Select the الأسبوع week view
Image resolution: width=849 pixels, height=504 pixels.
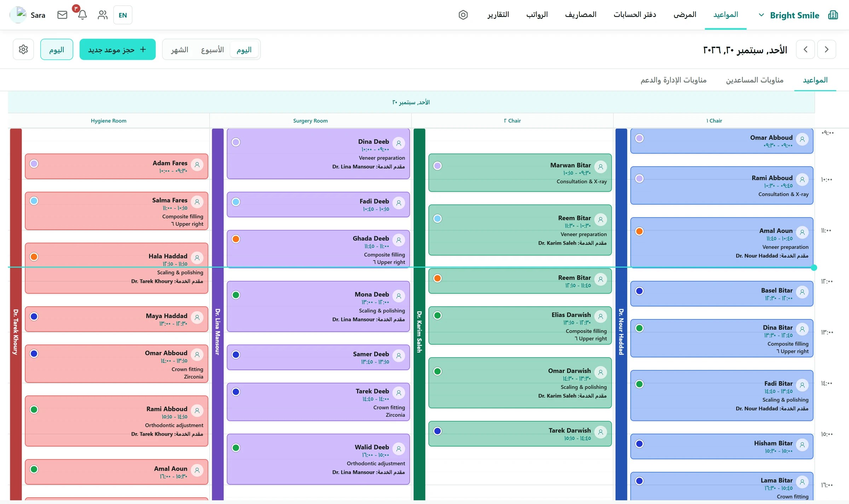(x=212, y=50)
